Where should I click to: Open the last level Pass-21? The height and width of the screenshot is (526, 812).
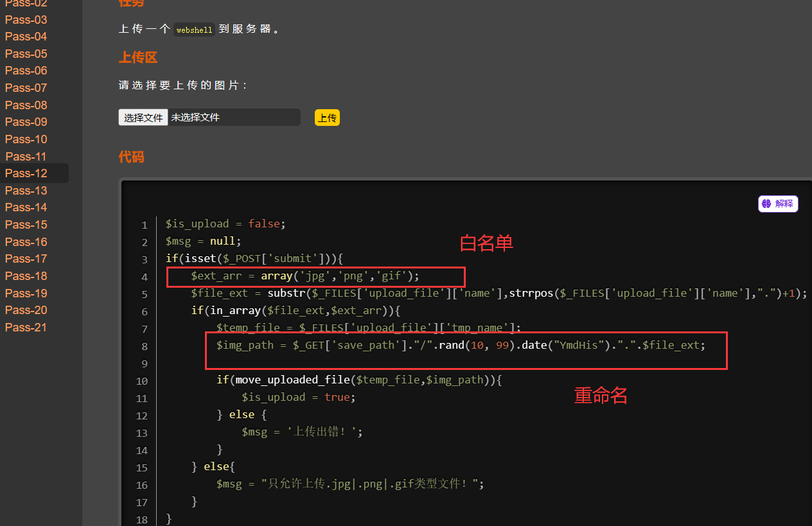tap(26, 328)
